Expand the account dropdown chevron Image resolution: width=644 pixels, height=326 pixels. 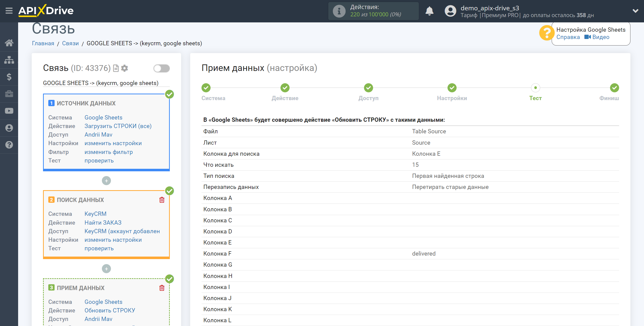(x=635, y=11)
